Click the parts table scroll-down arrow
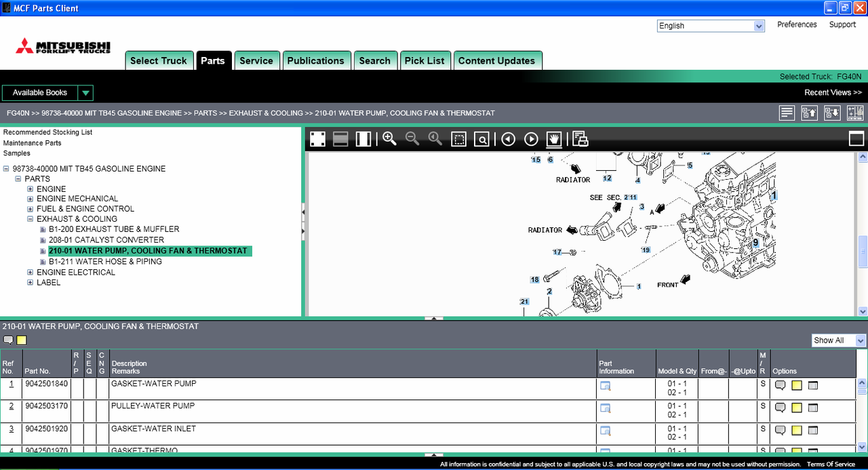 coord(862,446)
